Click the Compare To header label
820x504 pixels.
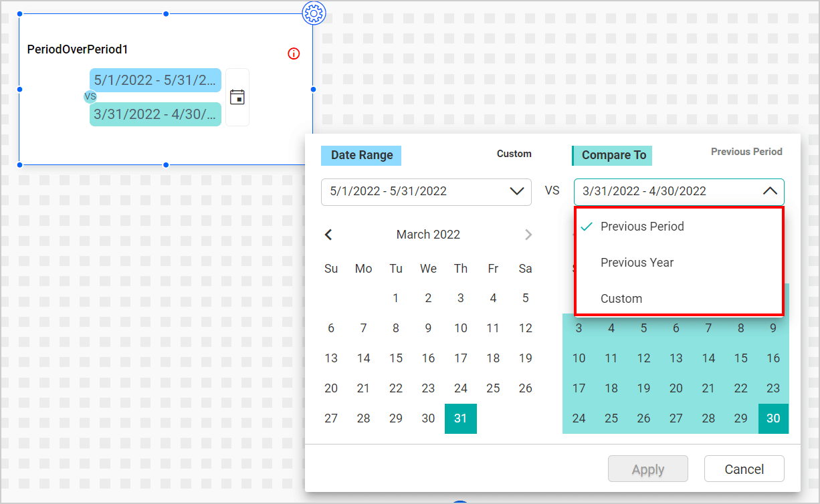point(611,155)
